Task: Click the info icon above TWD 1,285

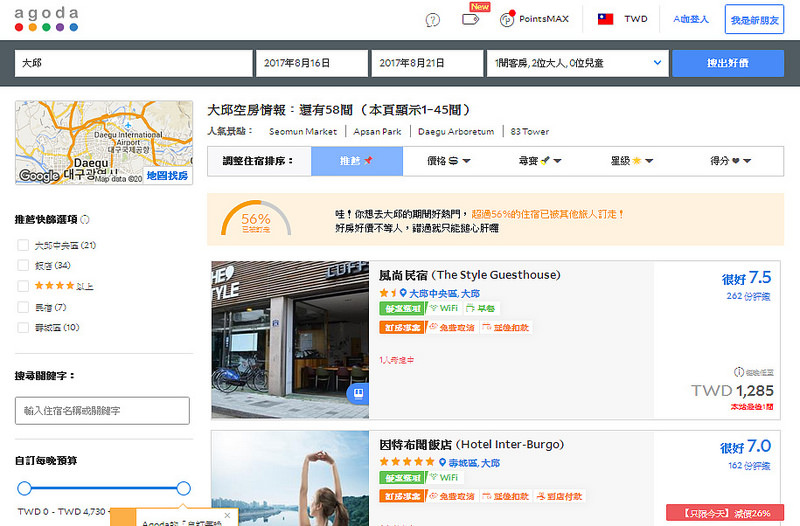Action: (738, 372)
